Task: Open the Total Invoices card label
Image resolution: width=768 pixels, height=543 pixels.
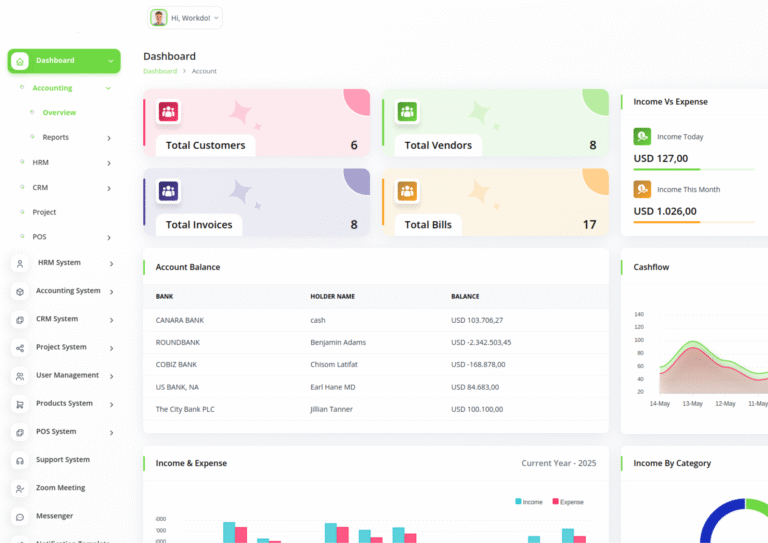Action: pos(199,225)
